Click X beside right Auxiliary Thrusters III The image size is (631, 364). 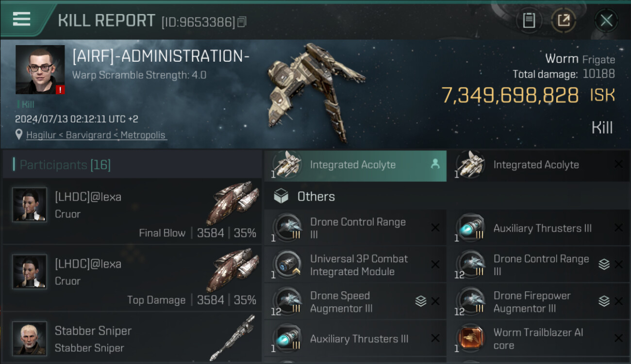coord(618,228)
